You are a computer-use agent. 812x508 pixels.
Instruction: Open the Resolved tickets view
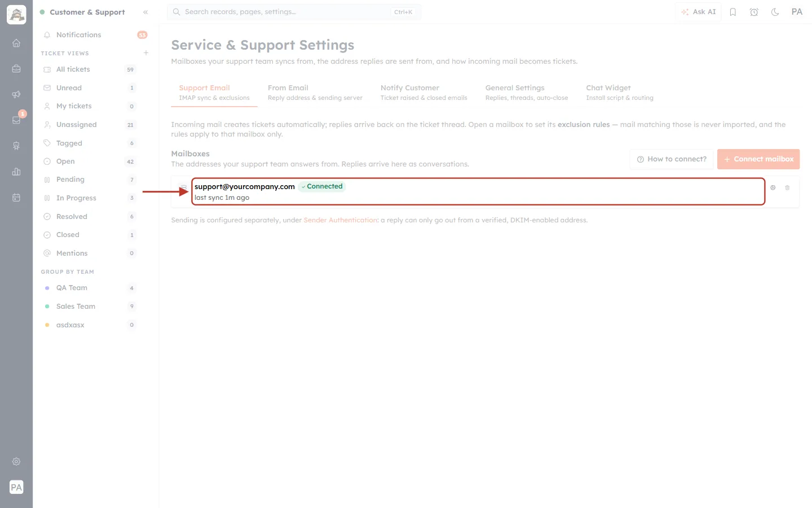coord(90,217)
